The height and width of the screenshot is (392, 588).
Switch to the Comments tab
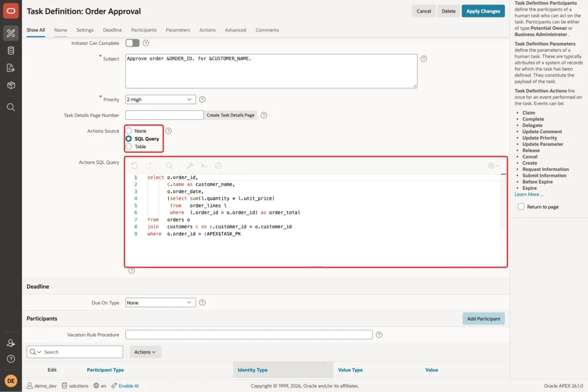click(x=267, y=30)
